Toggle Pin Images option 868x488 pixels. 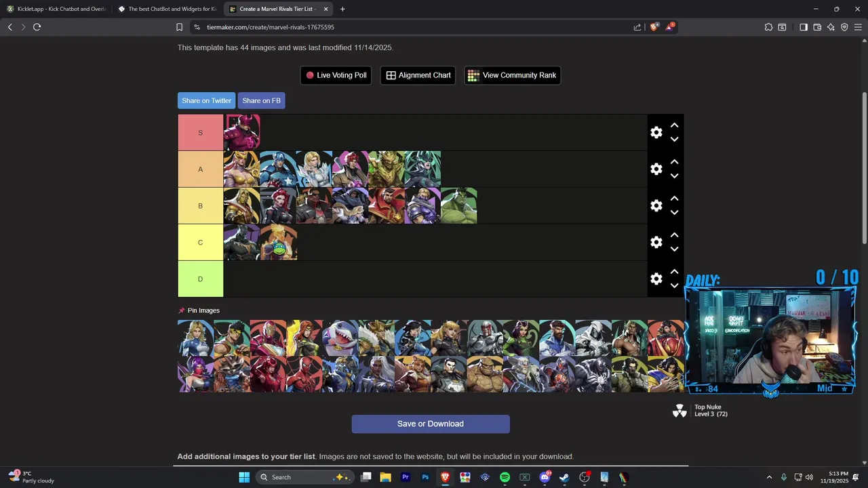pos(199,310)
